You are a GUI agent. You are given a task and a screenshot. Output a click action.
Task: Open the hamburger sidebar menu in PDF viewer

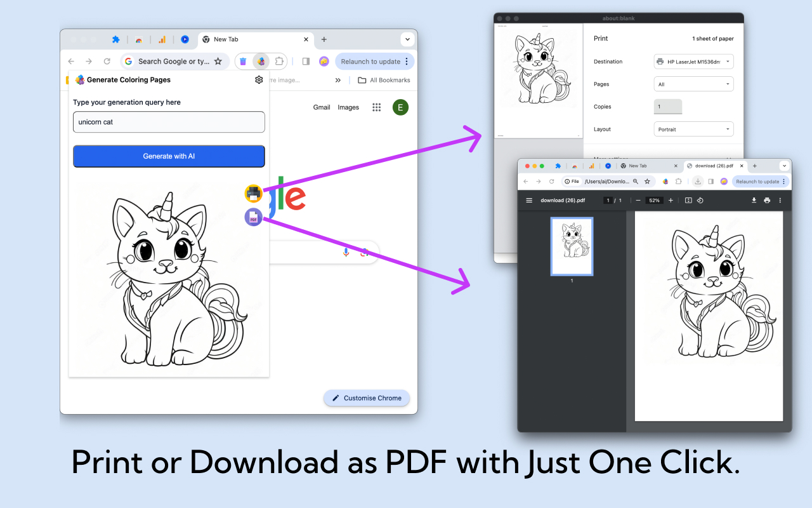[x=529, y=200]
